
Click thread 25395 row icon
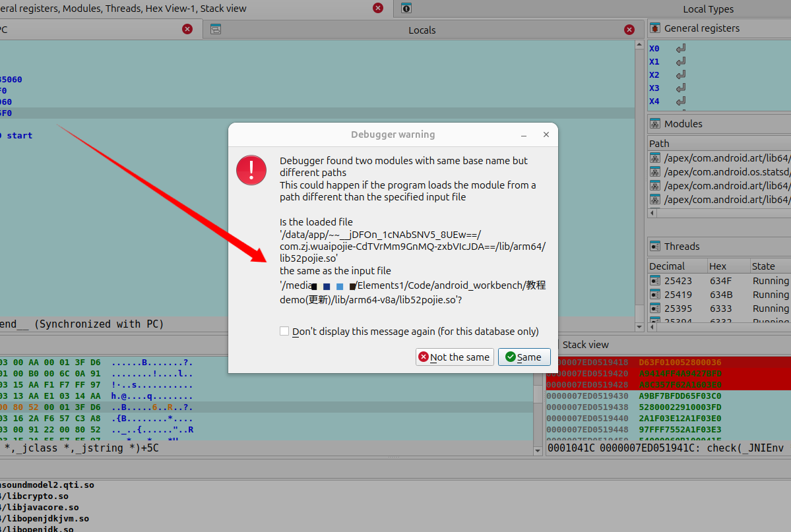[x=655, y=308]
